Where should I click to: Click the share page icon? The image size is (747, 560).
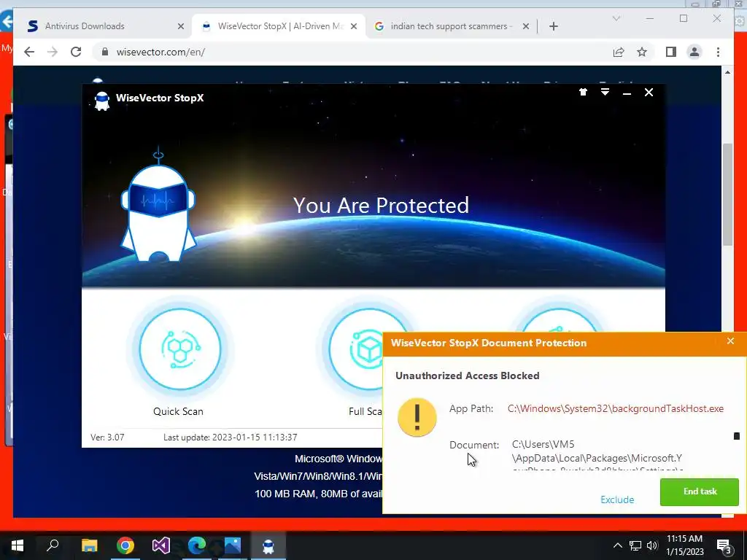(619, 52)
